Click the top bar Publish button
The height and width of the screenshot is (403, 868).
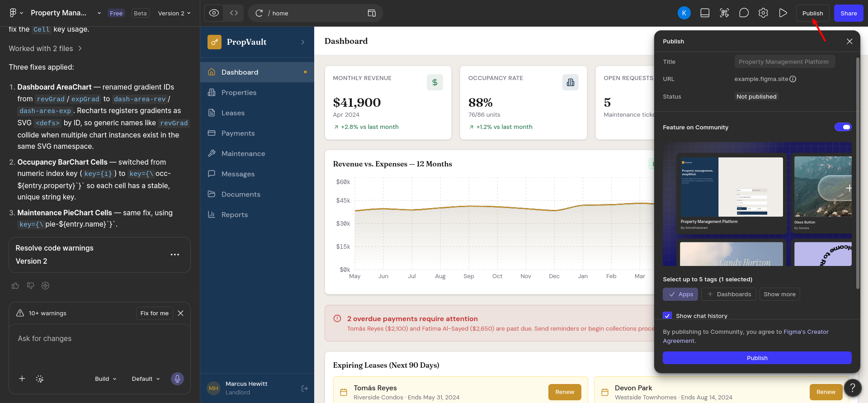[x=812, y=13]
